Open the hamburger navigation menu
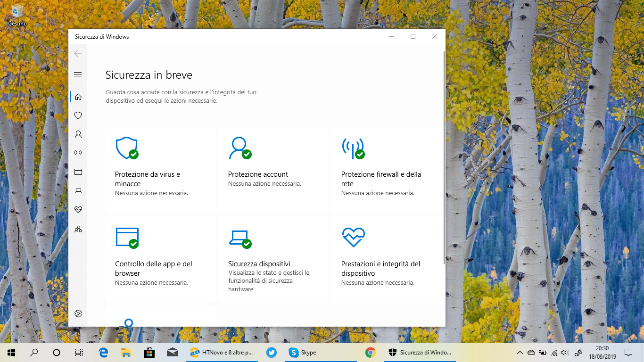 click(x=78, y=74)
